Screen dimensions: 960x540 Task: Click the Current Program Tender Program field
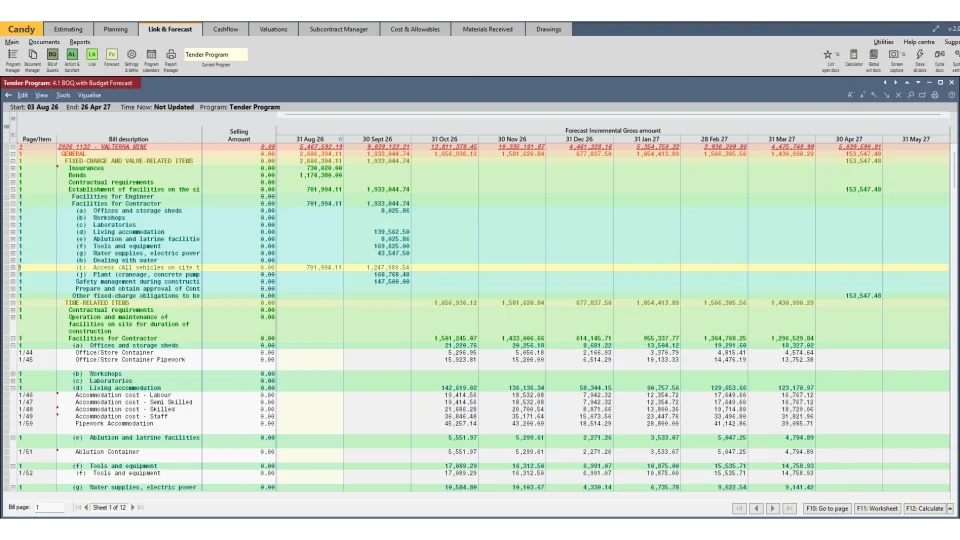tap(216, 54)
